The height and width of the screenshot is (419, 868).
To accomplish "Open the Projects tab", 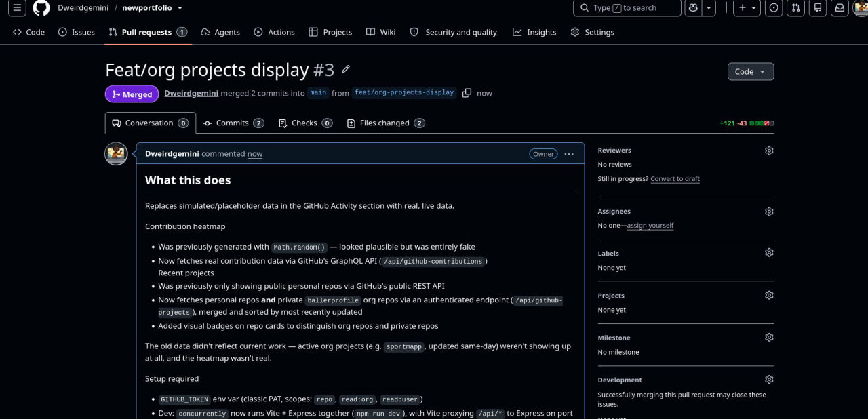I will (x=330, y=32).
